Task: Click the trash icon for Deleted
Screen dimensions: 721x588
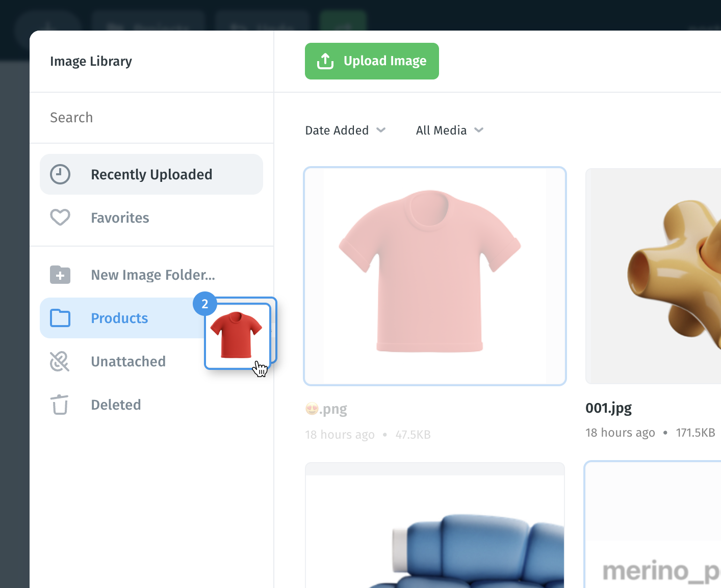Action: click(x=60, y=405)
